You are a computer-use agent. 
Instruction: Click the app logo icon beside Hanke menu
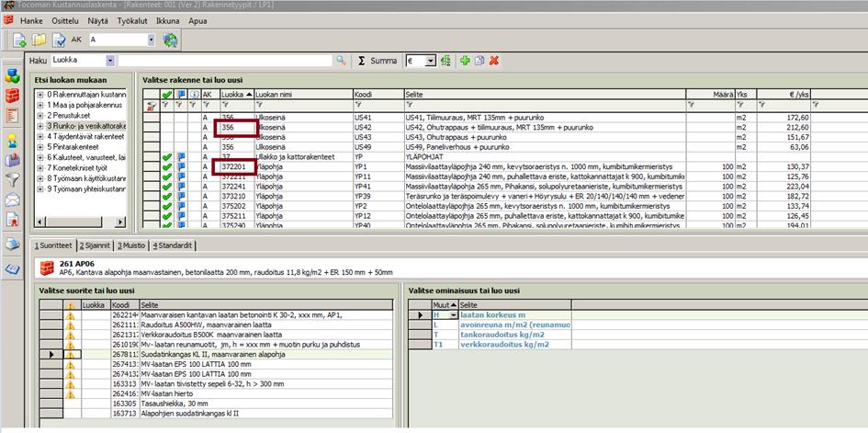coord(7,20)
